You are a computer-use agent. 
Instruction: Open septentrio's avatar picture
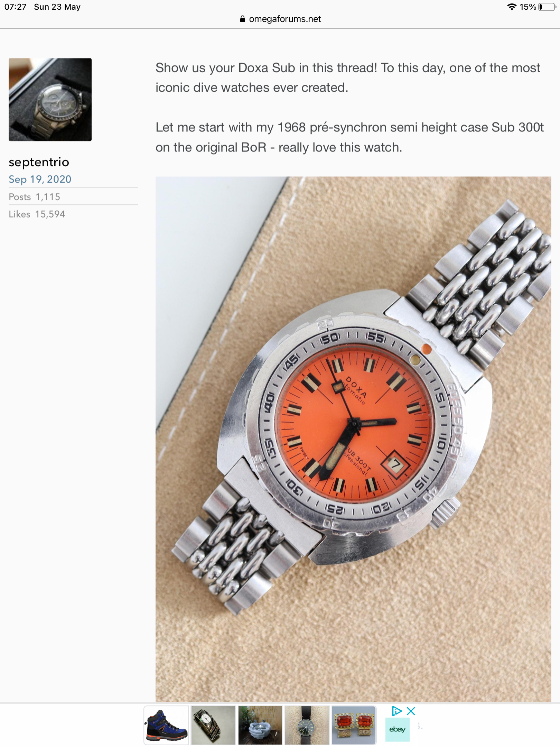[x=50, y=100]
